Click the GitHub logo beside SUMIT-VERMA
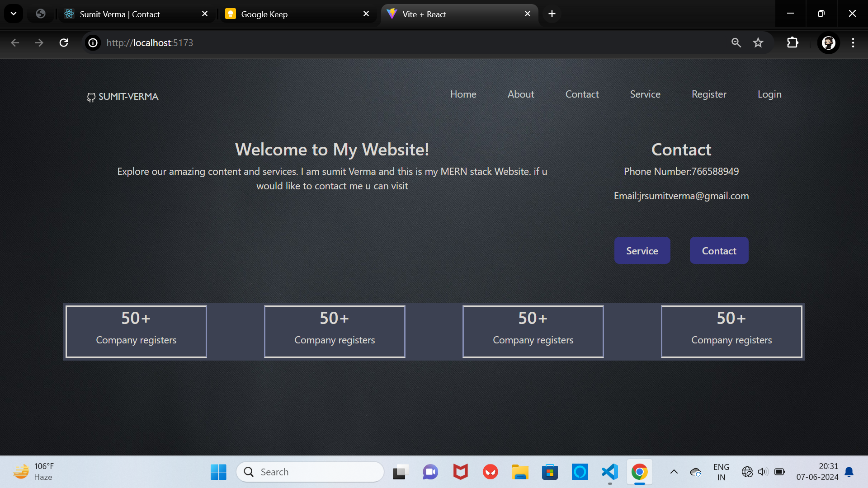Viewport: 868px width, 488px height. (91, 97)
